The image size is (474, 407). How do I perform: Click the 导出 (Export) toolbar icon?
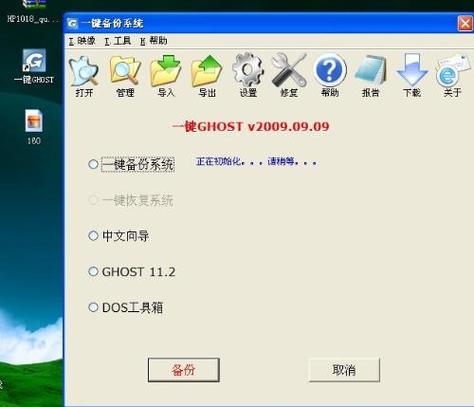click(207, 77)
